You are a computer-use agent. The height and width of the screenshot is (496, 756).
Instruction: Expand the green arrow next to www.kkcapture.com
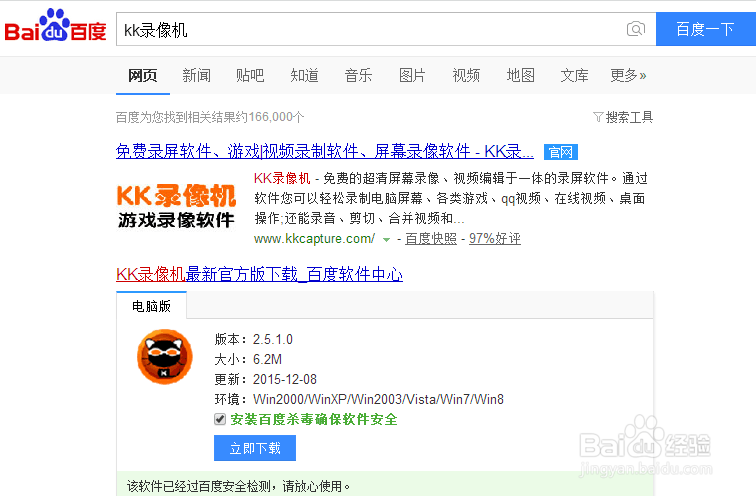click(x=386, y=239)
